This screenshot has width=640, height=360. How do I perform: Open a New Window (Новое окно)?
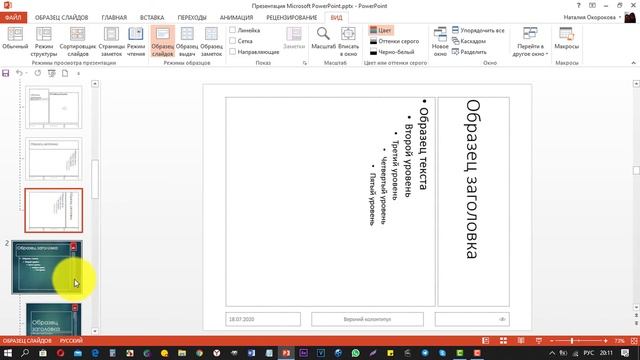coord(440,42)
